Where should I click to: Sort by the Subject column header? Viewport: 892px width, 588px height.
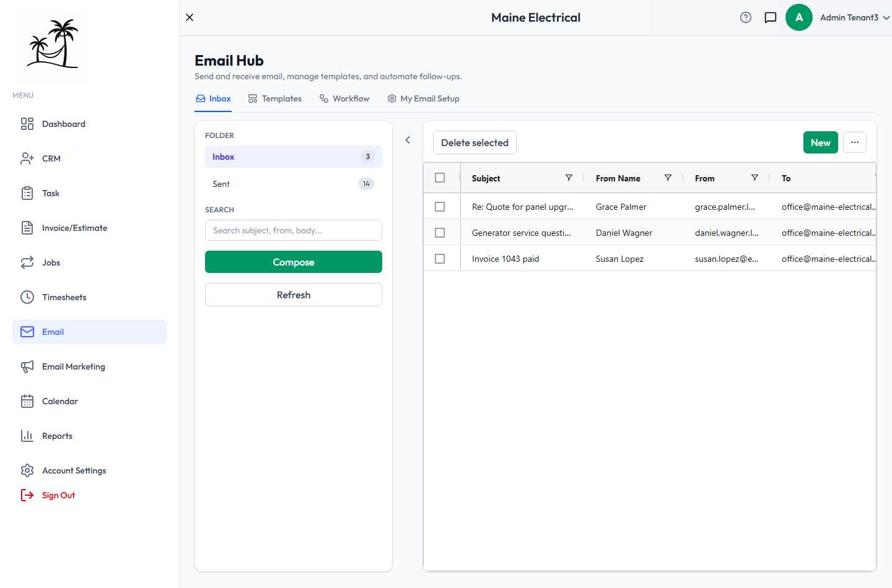pos(486,178)
